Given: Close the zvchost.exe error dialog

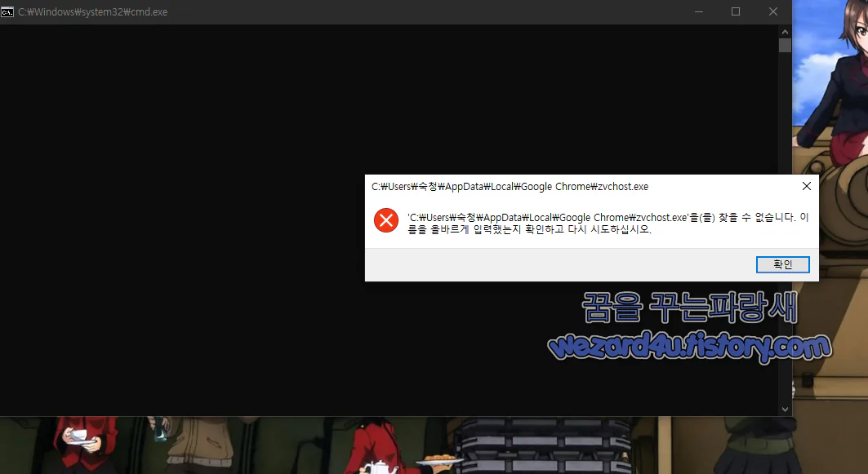Looking at the screenshot, I should [807, 186].
